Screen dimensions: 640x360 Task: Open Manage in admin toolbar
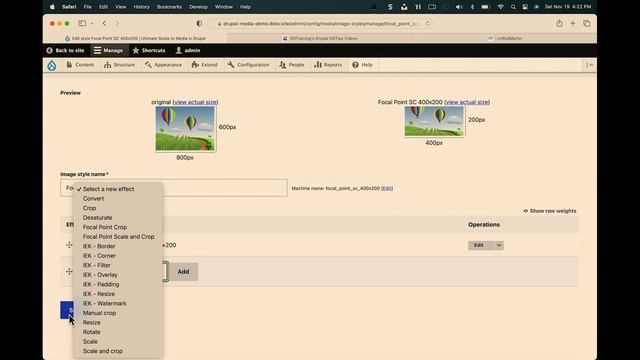coord(108,50)
